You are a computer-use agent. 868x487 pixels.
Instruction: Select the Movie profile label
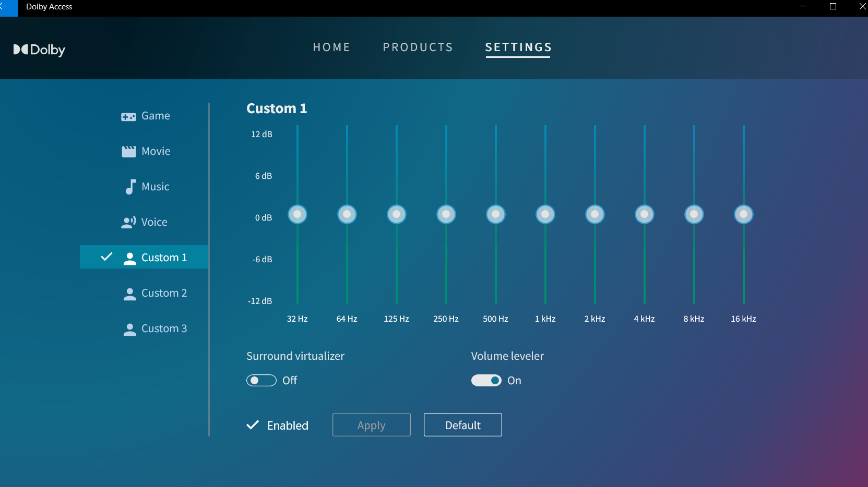[156, 151]
